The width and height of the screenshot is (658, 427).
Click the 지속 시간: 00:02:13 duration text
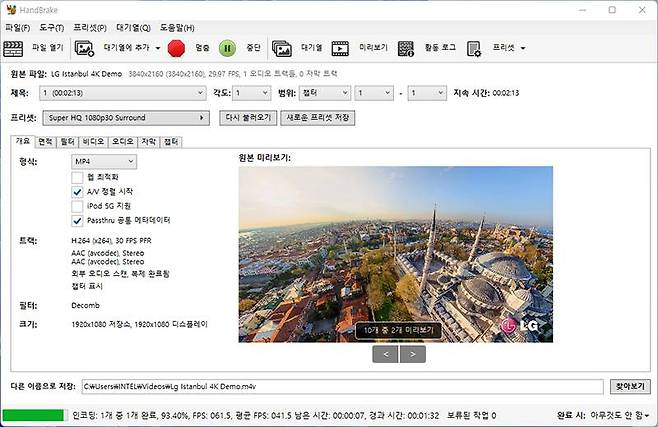tap(486, 93)
